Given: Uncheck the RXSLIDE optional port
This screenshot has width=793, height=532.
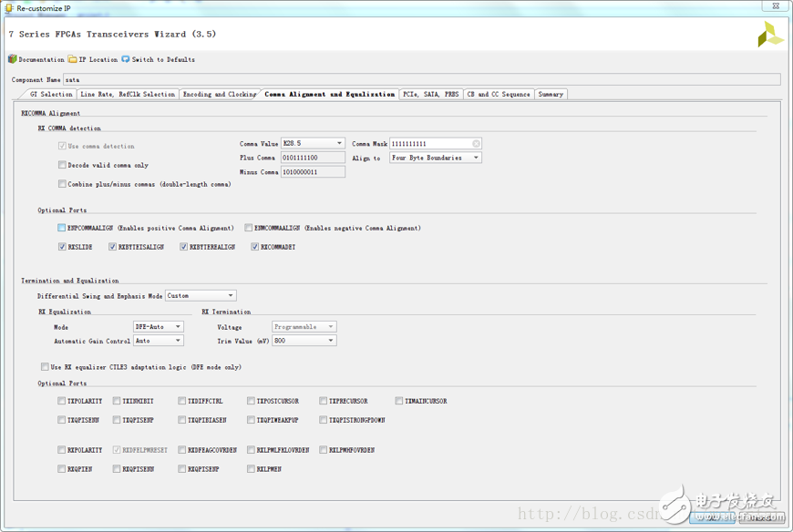Looking at the screenshot, I should tap(62, 247).
